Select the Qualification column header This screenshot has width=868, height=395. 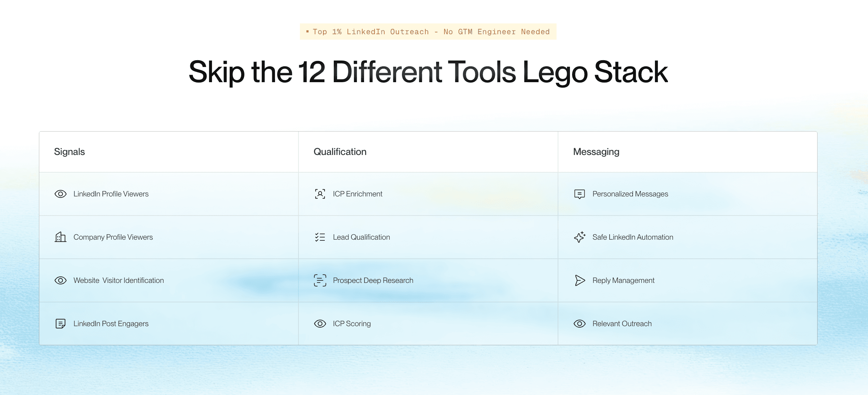coord(340,152)
